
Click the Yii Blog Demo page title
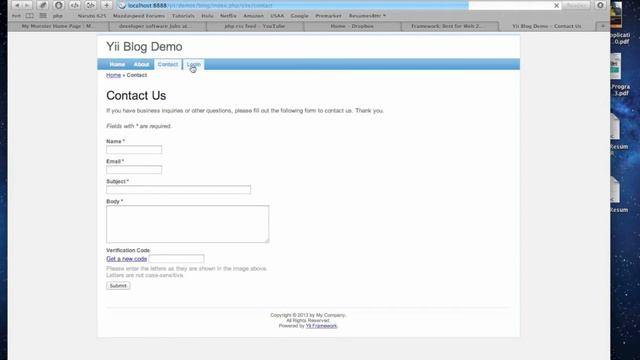pyautogui.click(x=144, y=47)
